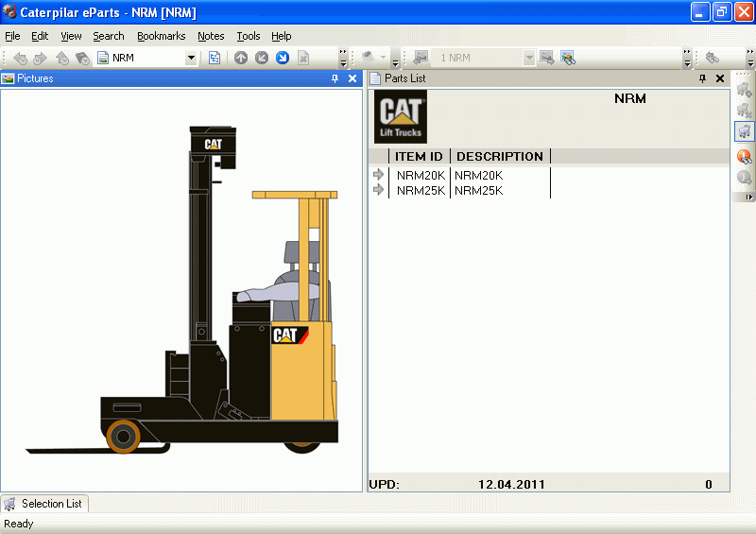Expand the first toolbar overflow chevron
This screenshot has width=756, height=534.
[343, 58]
